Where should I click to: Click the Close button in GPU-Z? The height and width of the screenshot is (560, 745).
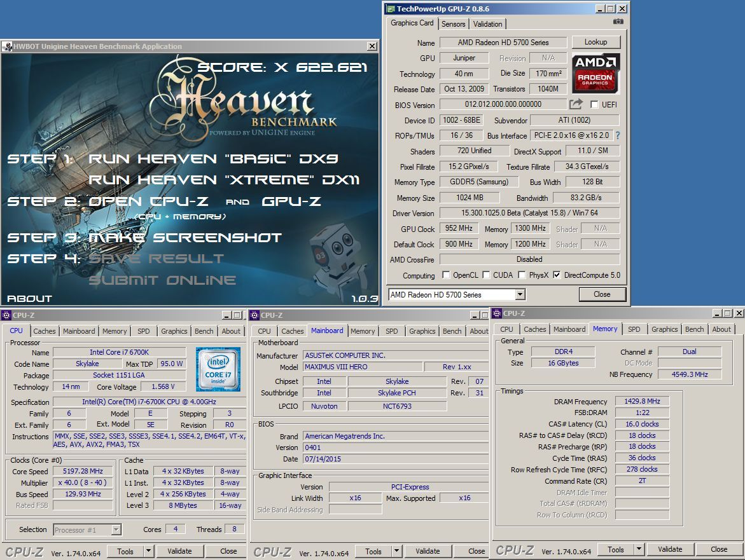(x=602, y=294)
